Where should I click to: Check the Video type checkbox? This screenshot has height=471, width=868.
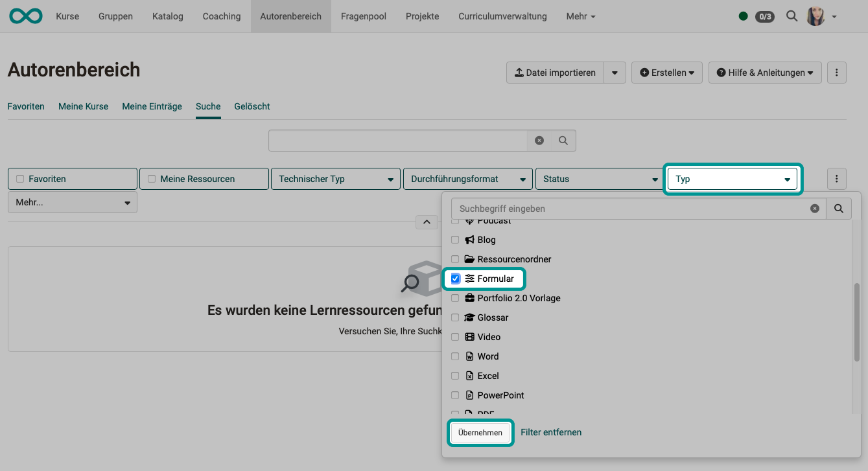pyautogui.click(x=455, y=337)
